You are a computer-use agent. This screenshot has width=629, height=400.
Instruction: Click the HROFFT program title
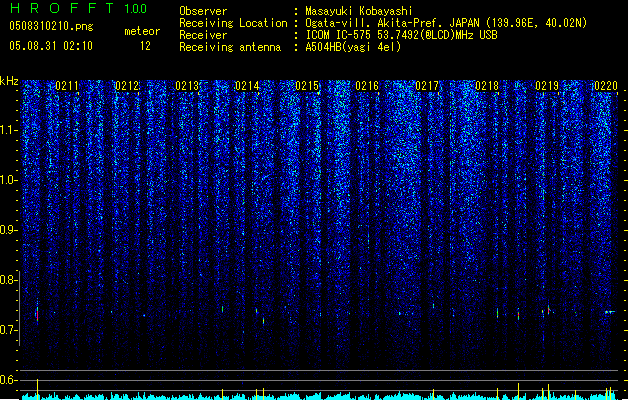pyautogui.click(x=62, y=8)
